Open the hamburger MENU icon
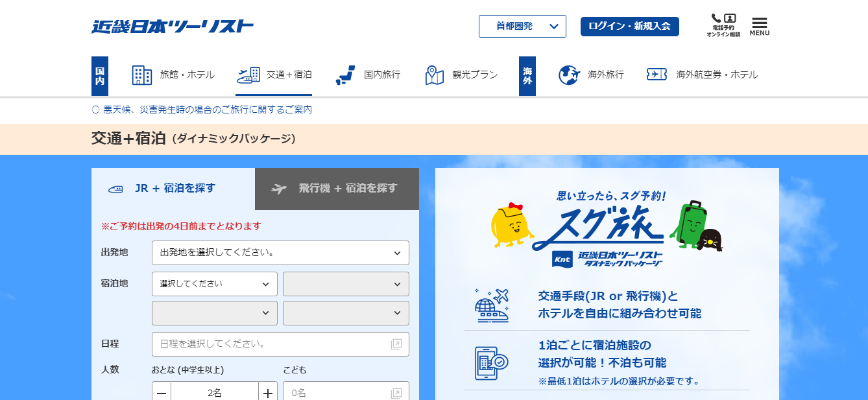The width and height of the screenshot is (868, 400). 759,26
